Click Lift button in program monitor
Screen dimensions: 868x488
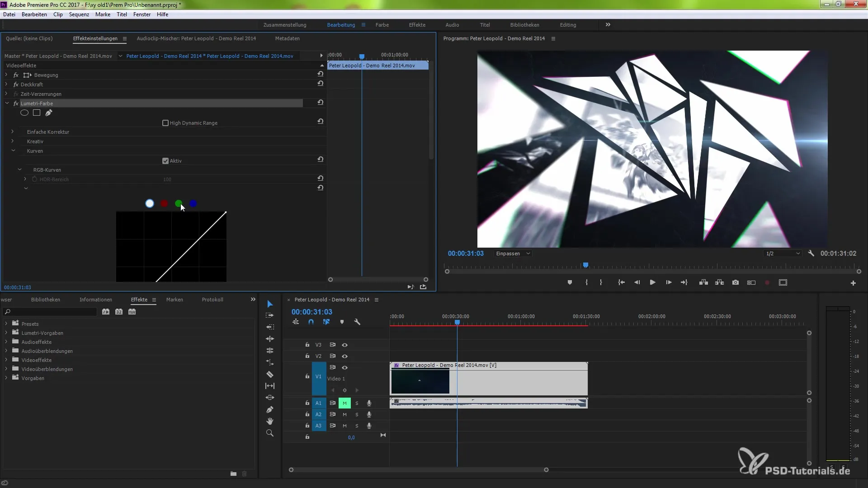coord(703,282)
